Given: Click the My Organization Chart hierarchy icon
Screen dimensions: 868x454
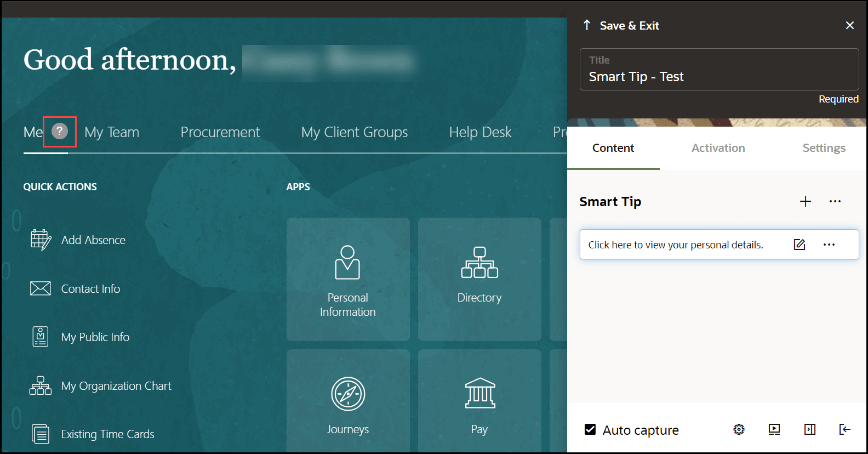Looking at the screenshot, I should (x=41, y=385).
